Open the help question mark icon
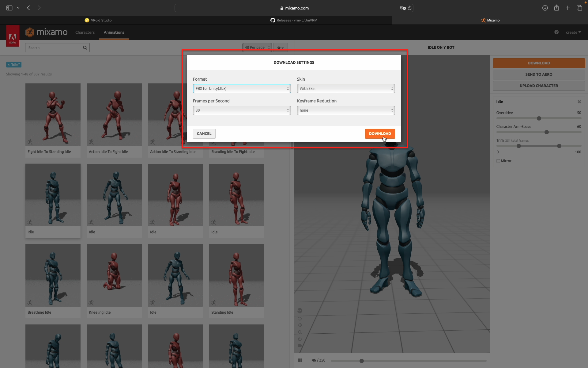 pyautogui.click(x=556, y=32)
